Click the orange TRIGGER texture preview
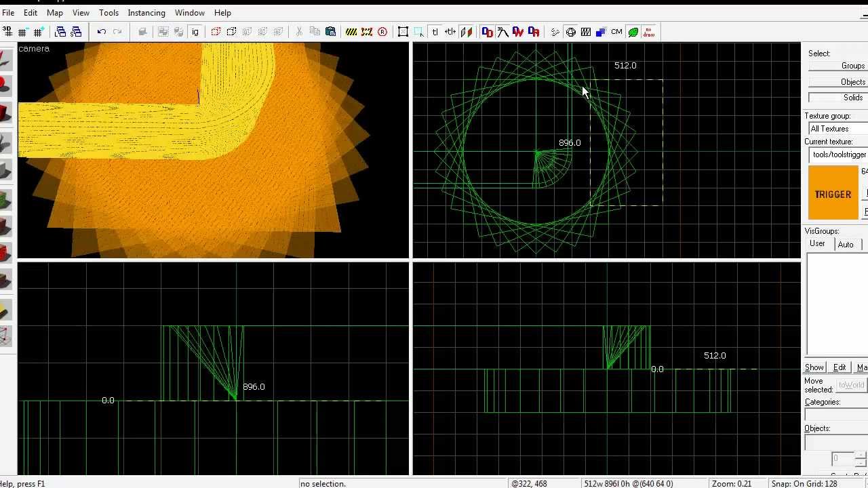Screen dimensions: 868x488 click(x=833, y=193)
